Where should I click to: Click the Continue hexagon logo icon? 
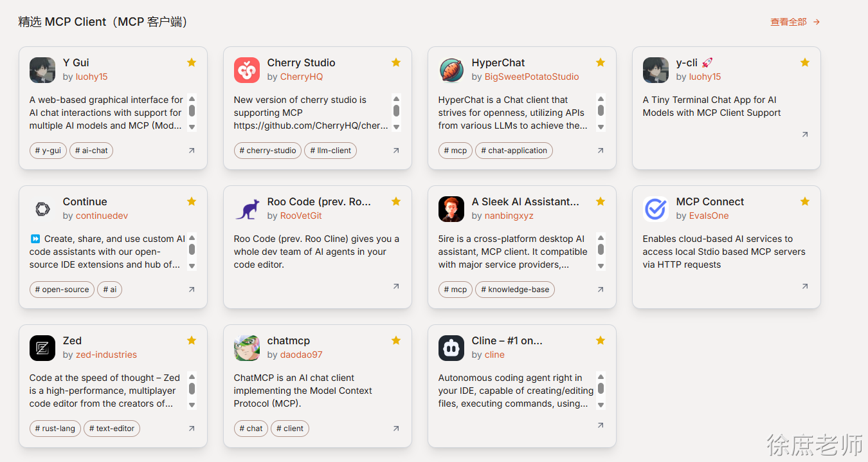point(42,209)
